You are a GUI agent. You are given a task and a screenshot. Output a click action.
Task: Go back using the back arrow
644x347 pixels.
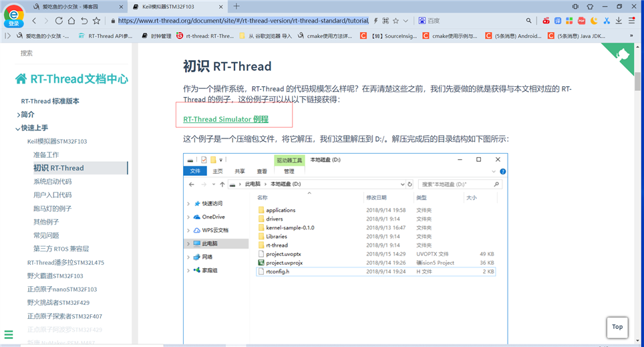point(35,21)
